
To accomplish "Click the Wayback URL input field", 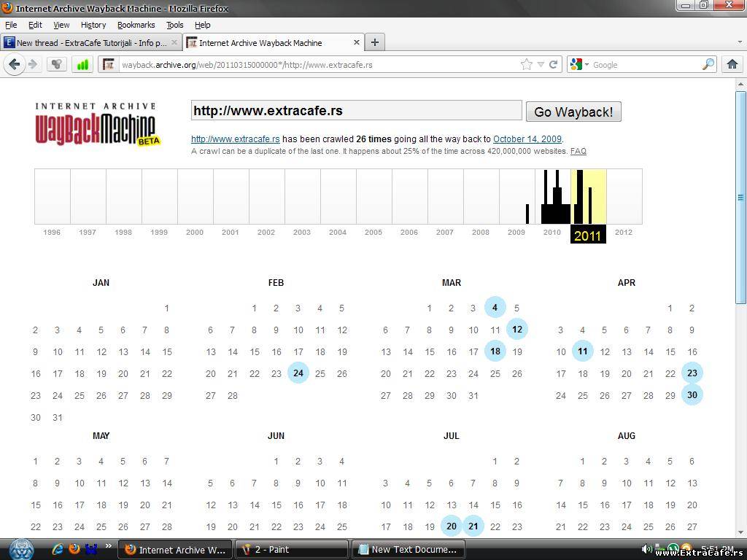I will (x=356, y=111).
